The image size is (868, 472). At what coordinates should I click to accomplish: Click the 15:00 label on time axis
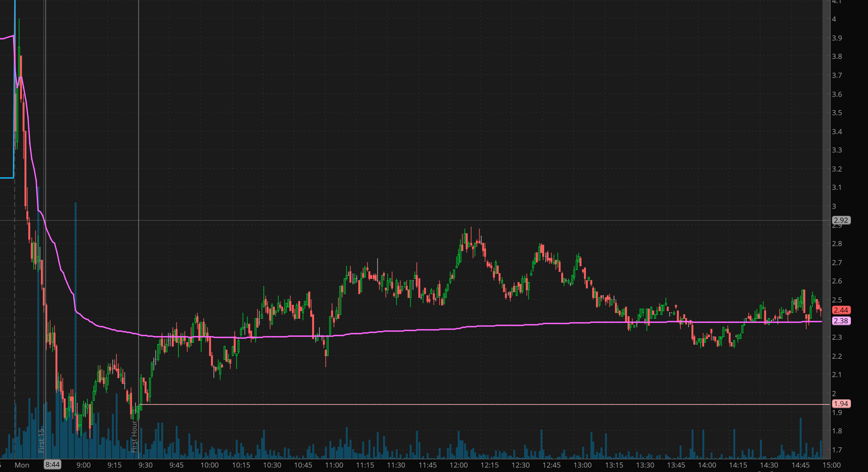[x=831, y=465]
